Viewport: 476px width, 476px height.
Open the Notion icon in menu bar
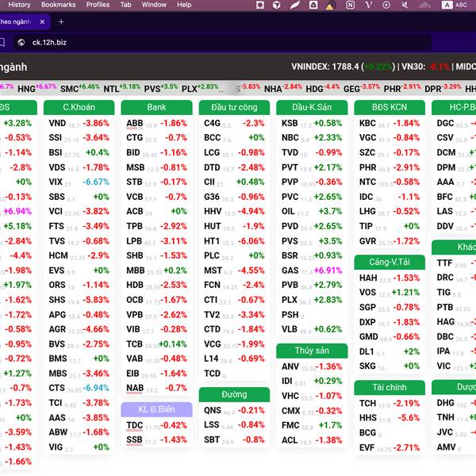[x=350, y=5]
